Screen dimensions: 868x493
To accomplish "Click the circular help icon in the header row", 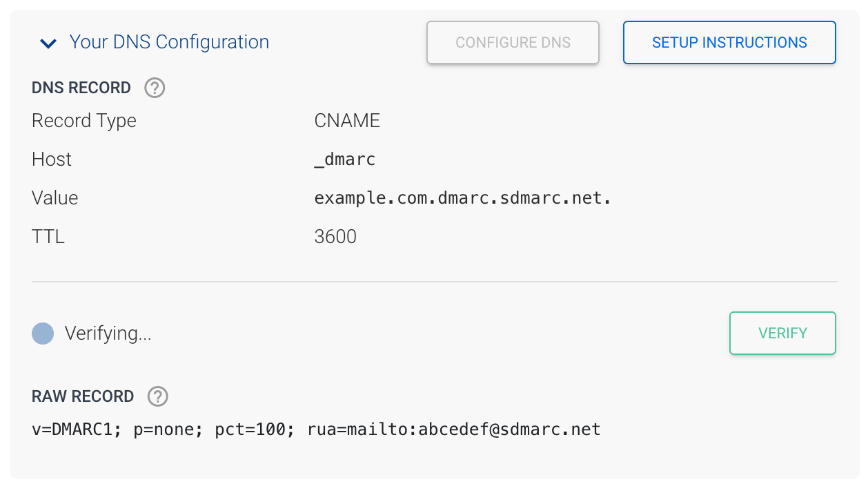I will [155, 88].
